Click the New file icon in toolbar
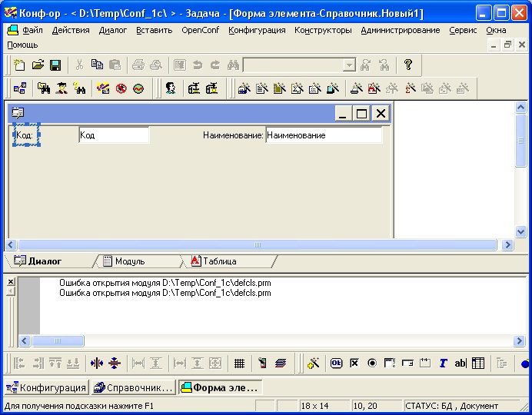Screen dimensions: 532x415 [x=21, y=66]
